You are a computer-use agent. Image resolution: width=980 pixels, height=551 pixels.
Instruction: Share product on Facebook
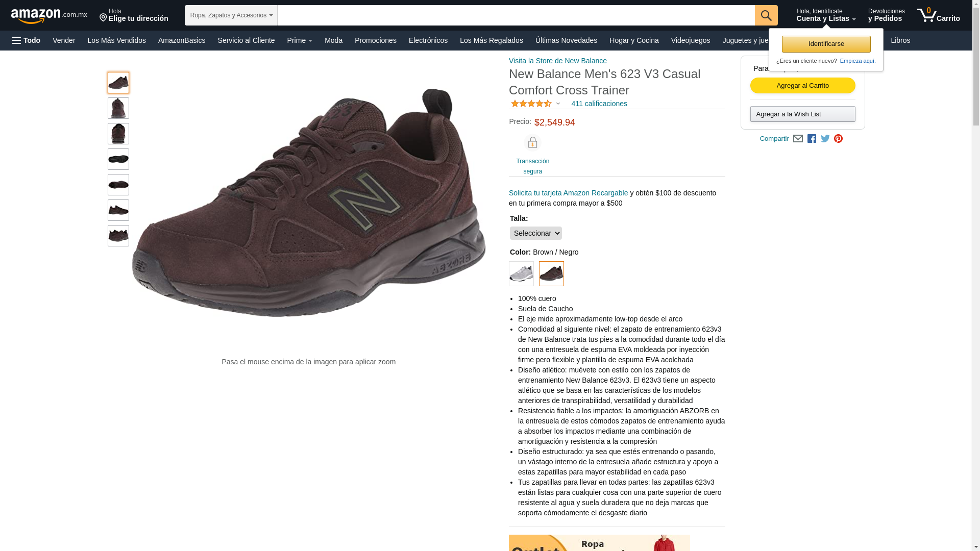pos(812,139)
